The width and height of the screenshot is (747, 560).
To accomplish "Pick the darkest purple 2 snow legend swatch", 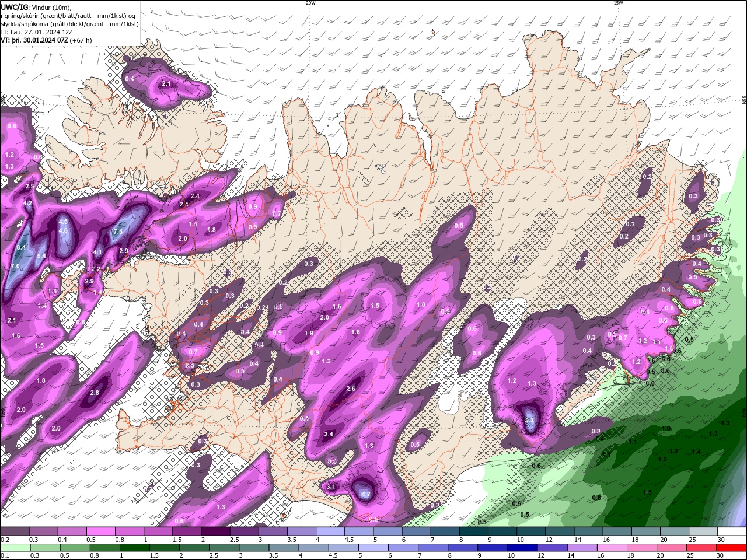I will 215,531.
